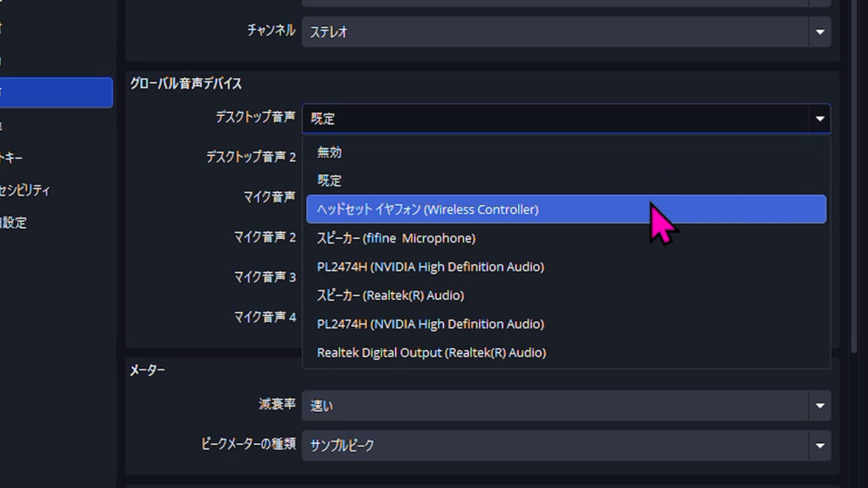868x488 pixels.
Task: Open the ホットキー settings category
Action: click(x=17, y=158)
